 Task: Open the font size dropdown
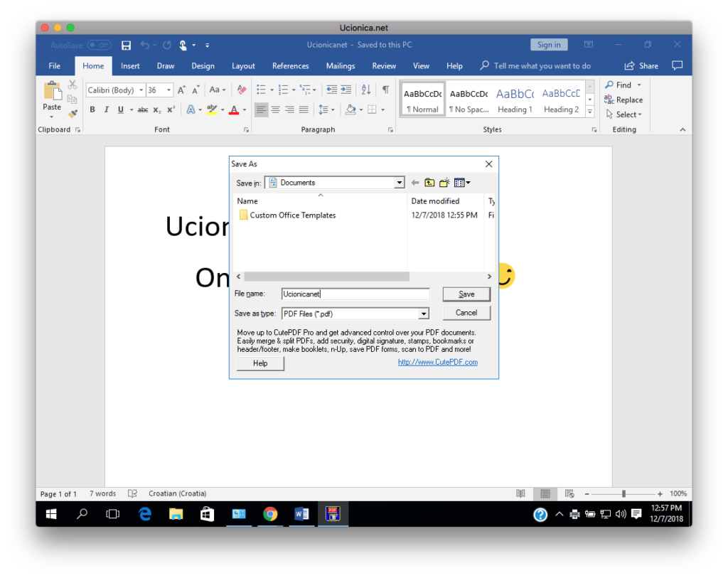pyautogui.click(x=169, y=90)
